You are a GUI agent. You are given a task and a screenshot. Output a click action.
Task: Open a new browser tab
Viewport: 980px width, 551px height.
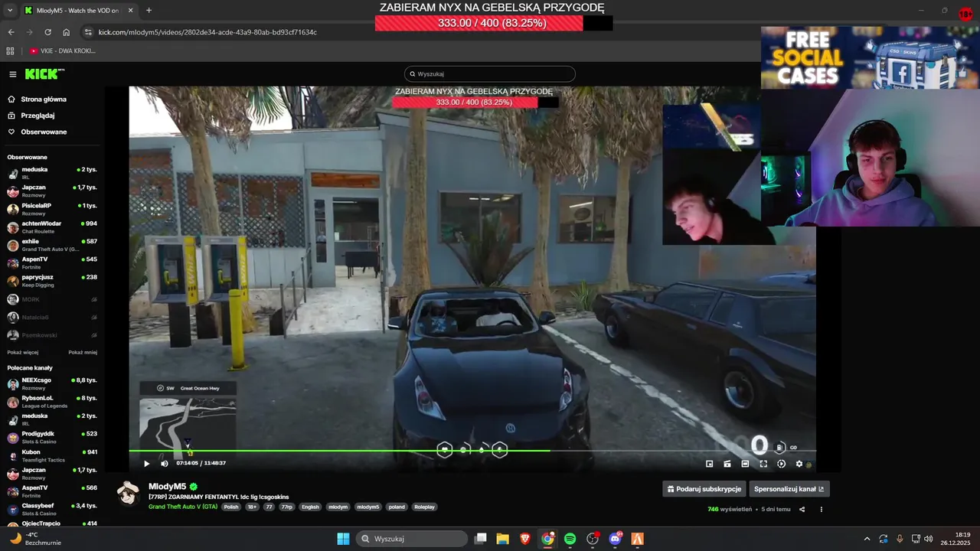149,11
